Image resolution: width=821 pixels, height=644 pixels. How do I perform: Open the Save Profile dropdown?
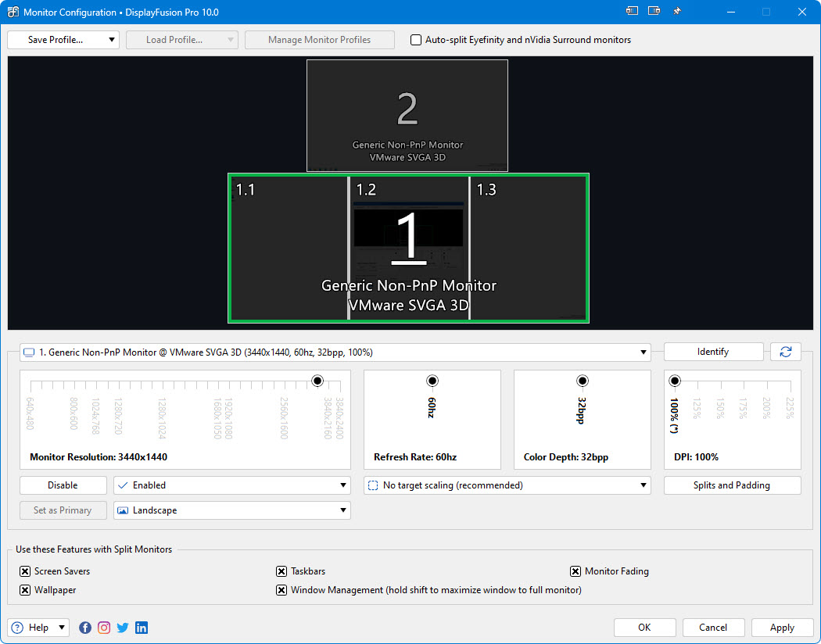(x=63, y=40)
